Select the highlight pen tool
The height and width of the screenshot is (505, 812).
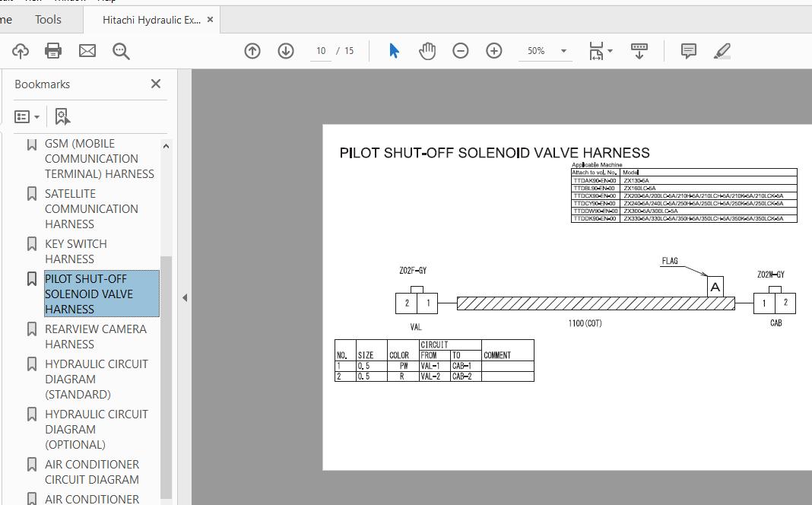(722, 51)
